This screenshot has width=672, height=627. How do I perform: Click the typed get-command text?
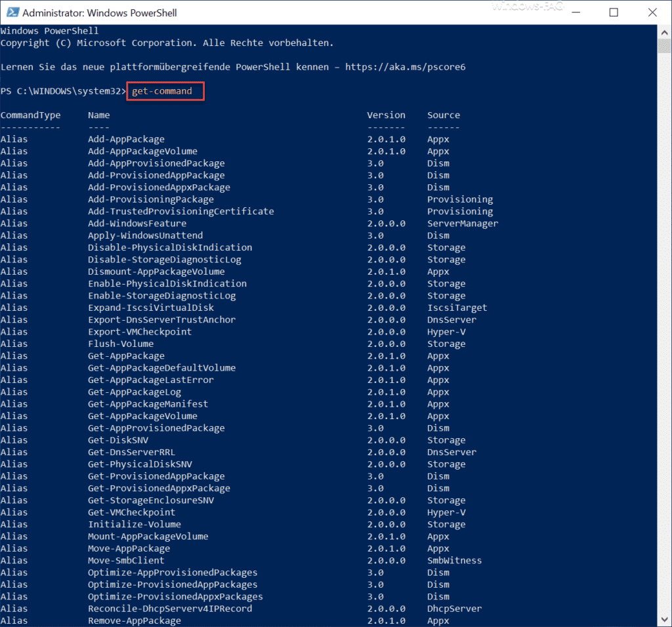point(161,91)
